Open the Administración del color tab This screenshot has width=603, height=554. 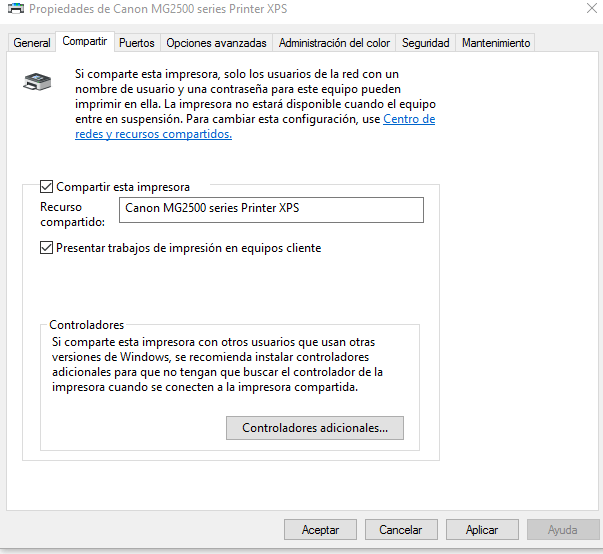pyautogui.click(x=334, y=43)
